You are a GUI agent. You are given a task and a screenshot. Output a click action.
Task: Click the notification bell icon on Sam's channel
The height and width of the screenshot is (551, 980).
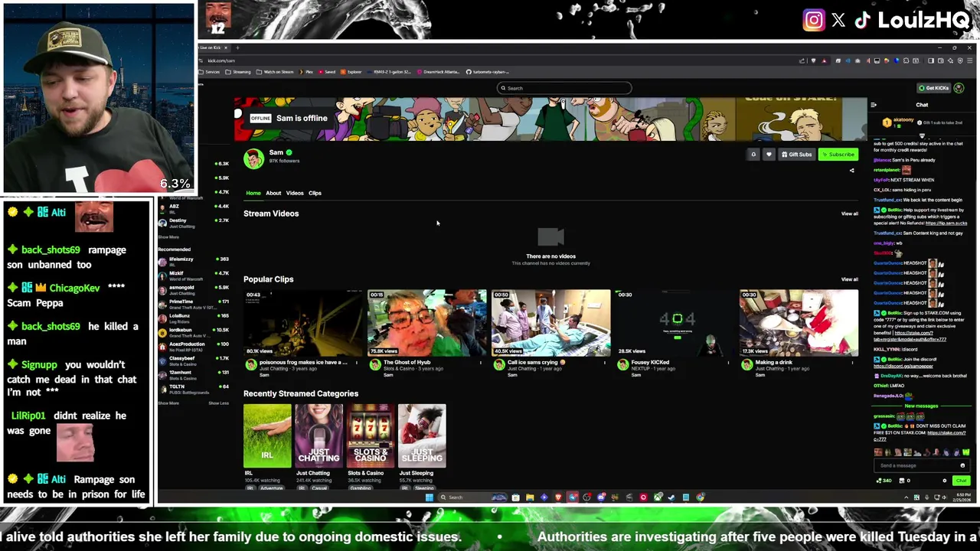[x=753, y=155]
